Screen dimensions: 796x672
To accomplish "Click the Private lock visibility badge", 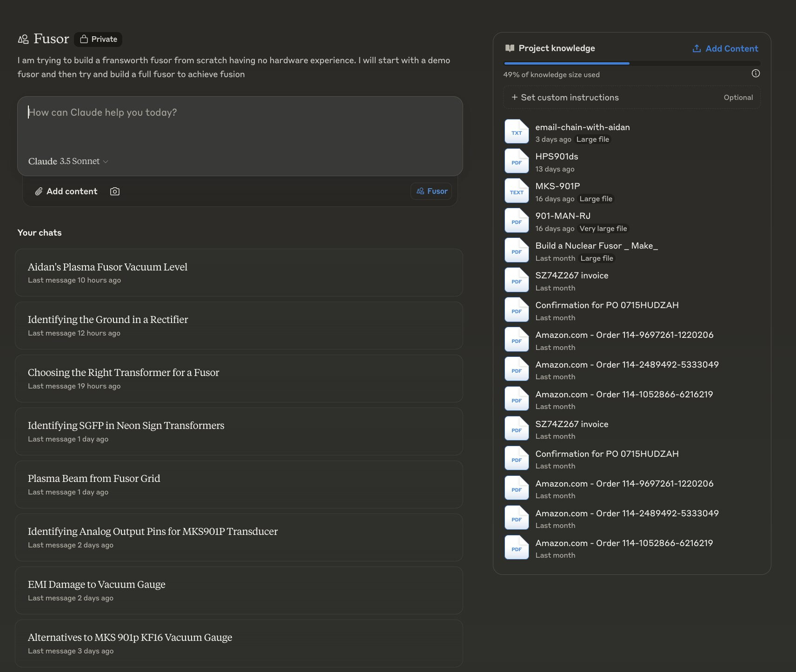I will [98, 40].
